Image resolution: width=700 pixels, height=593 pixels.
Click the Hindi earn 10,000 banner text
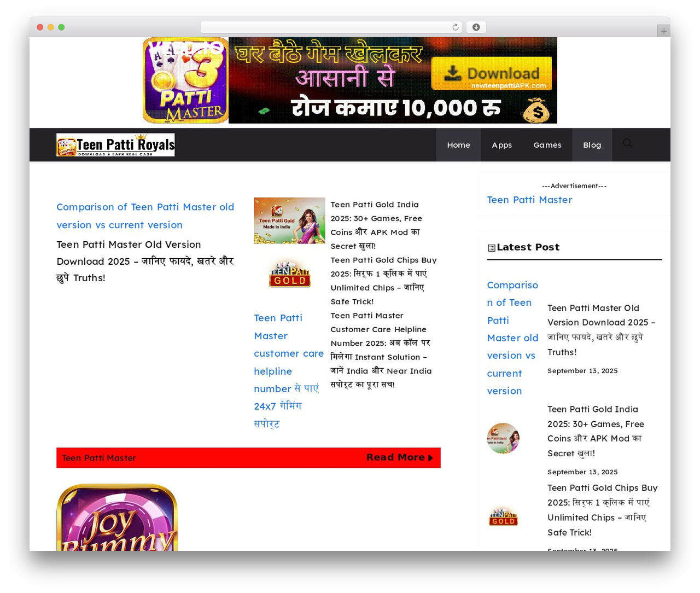point(396,108)
